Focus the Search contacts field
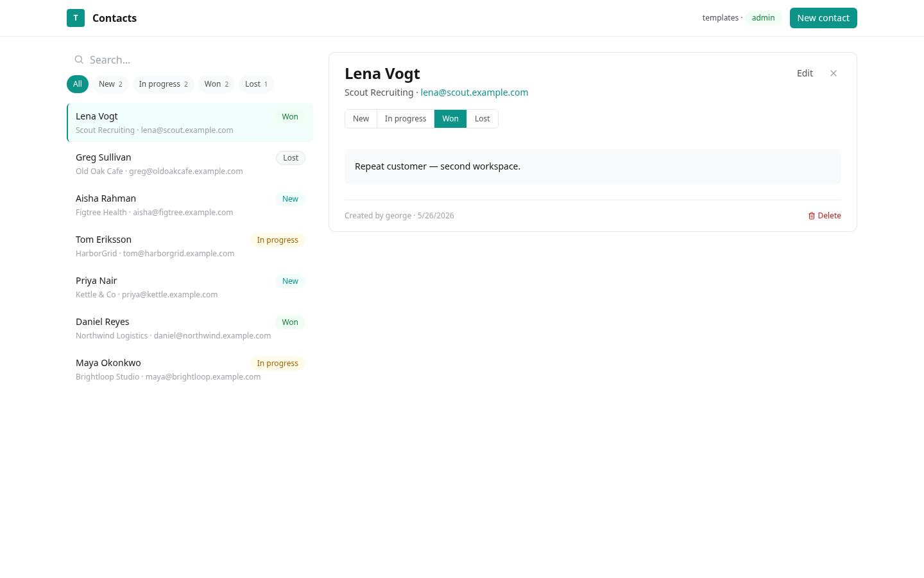This screenshot has height=578, width=924. 190,60
